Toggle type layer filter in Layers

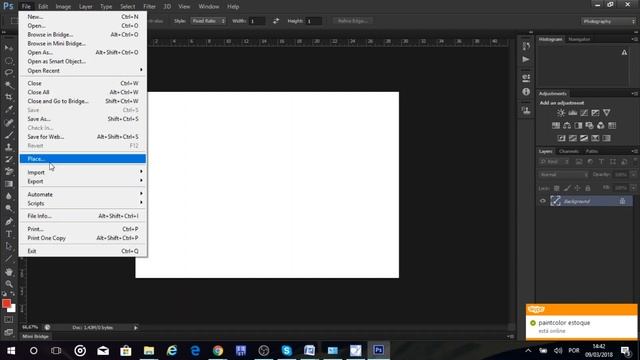coord(601,162)
